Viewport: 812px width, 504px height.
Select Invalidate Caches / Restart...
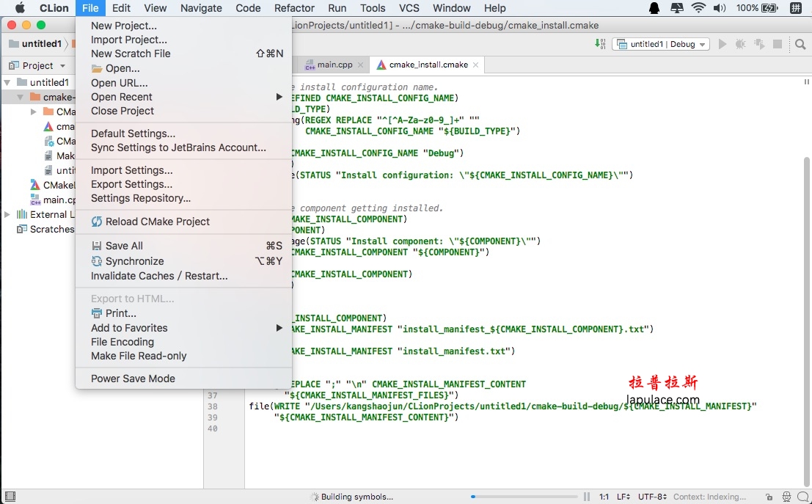point(184,276)
